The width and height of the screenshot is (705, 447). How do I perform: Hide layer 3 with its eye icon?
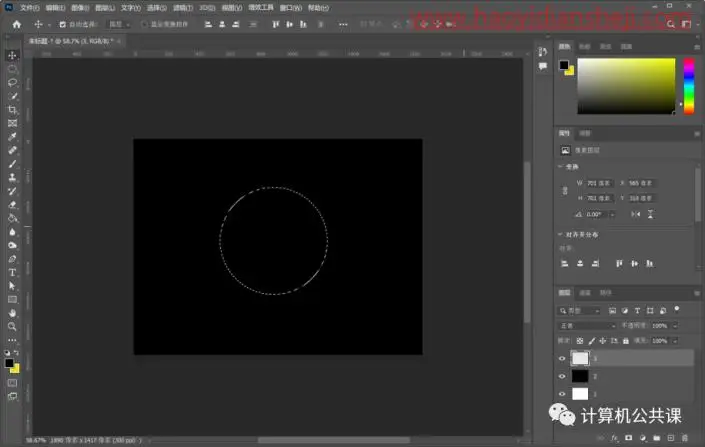pyautogui.click(x=562, y=358)
